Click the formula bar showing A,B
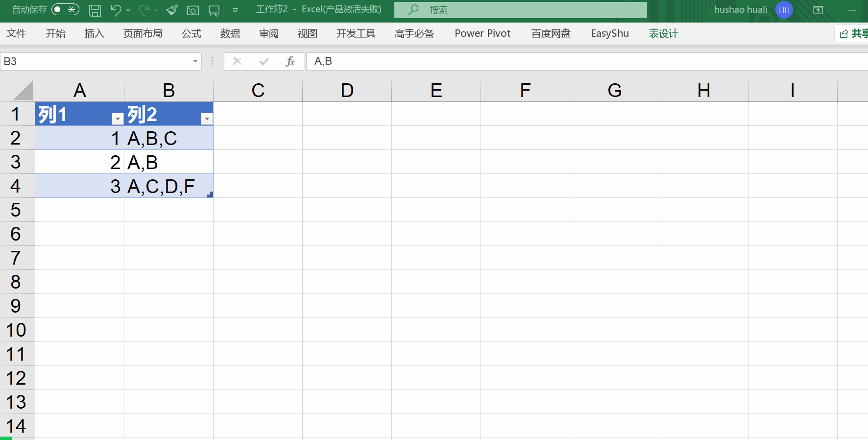This screenshot has height=440, width=868. point(587,61)
